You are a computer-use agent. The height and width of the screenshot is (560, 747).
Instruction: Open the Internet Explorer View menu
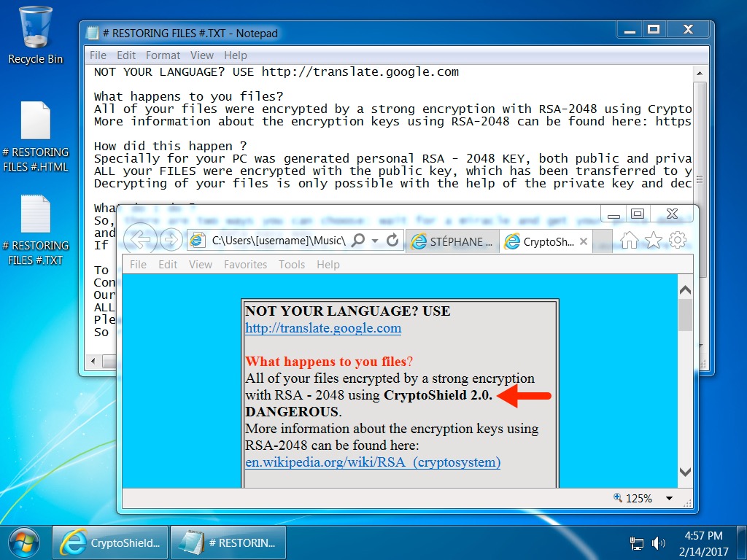pyautogui.click(x=201, y=264)
